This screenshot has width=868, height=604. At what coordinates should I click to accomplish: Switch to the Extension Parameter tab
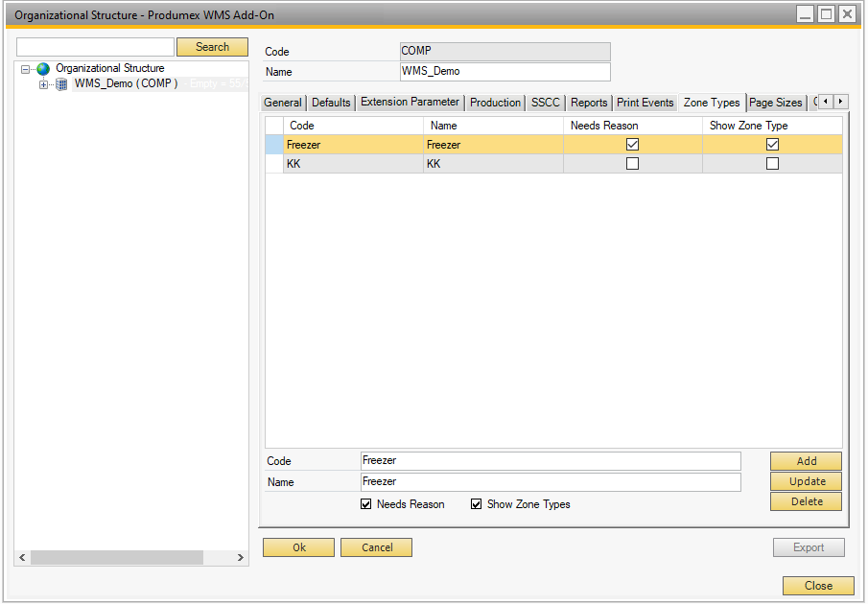pos(410,103)
